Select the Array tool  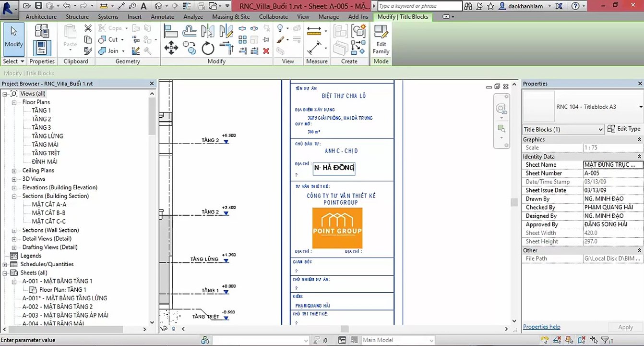[x=243, y=40]
